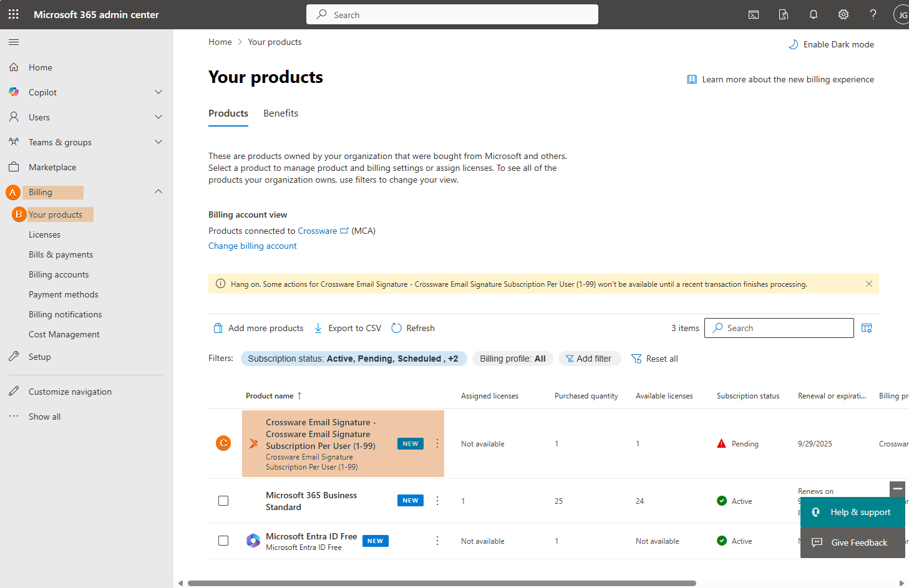Viewport: 909px width, 588px height.
Task: Expand the Users navigation section
Action: pyautogui.click(x=158, y=117)
